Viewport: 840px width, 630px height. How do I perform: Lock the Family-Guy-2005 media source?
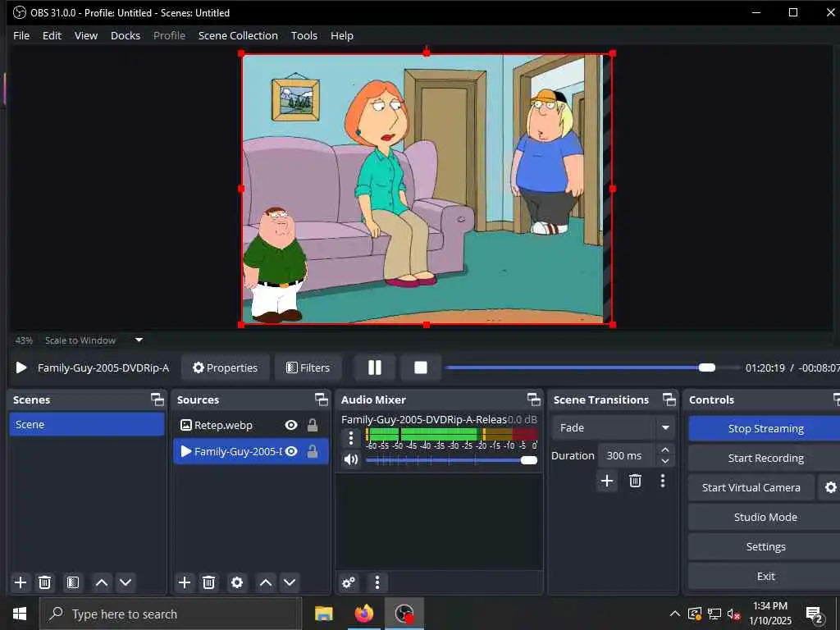313,451
